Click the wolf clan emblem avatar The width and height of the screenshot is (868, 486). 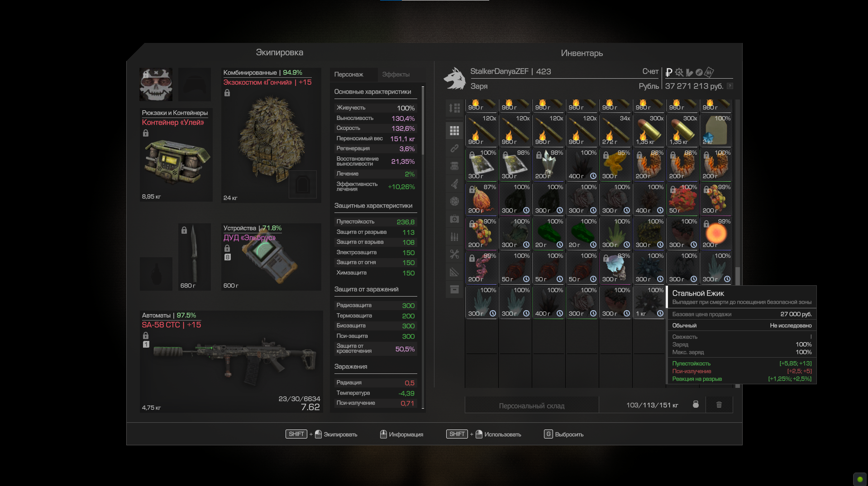(x=454, y=78)
